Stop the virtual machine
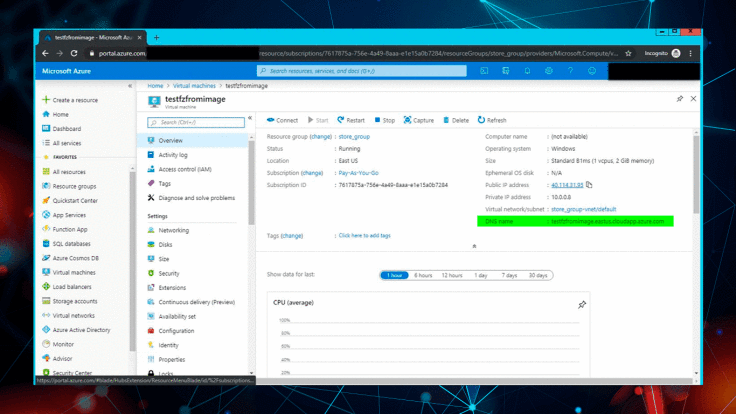This screenshot has height=414, width=736. (384, 120)
